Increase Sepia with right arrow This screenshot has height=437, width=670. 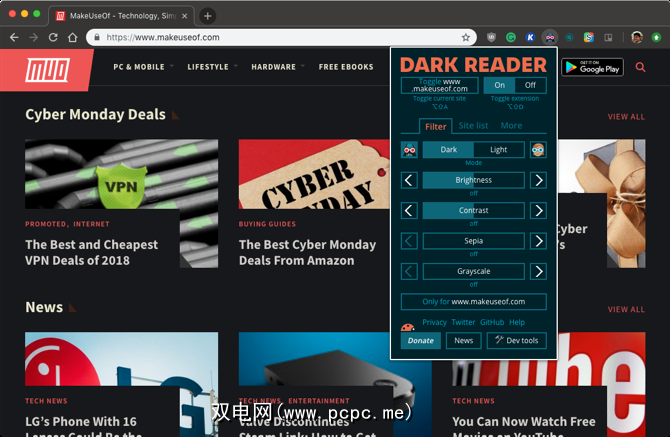[538, 241]
